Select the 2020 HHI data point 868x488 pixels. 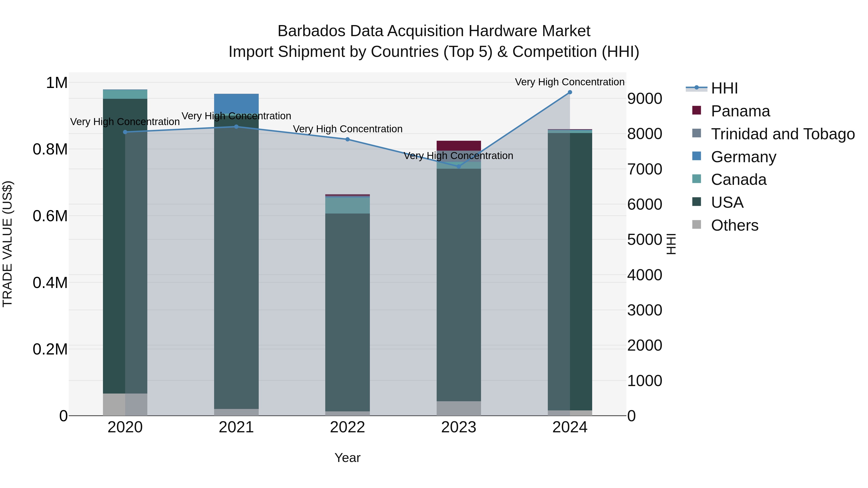[125, 132]
